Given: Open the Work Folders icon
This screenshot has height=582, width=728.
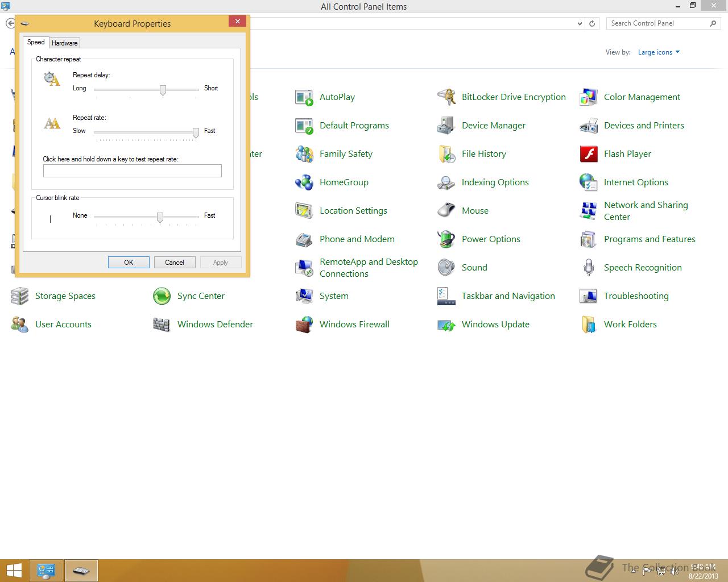Looking at the screenshot, I should point(589,325).
